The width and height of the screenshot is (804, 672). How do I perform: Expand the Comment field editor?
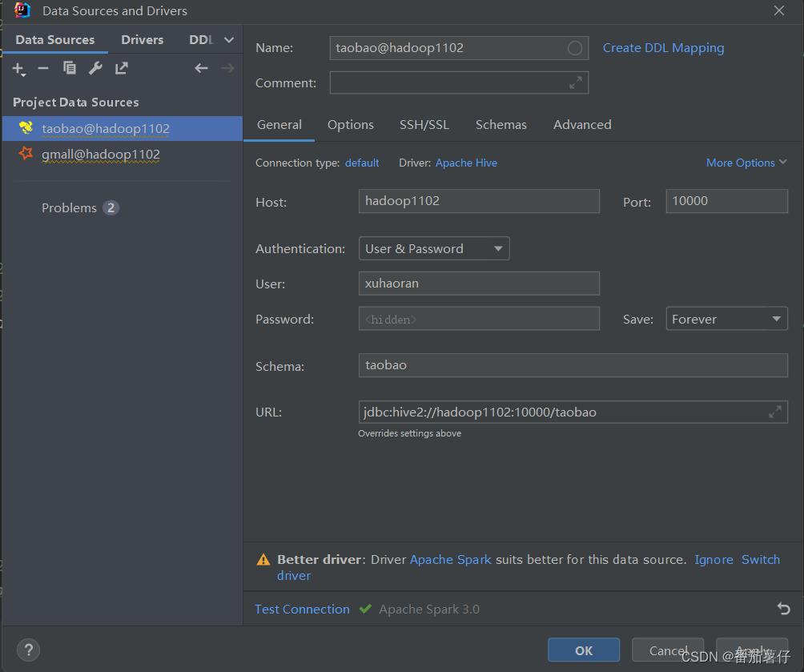click(576, 82)
